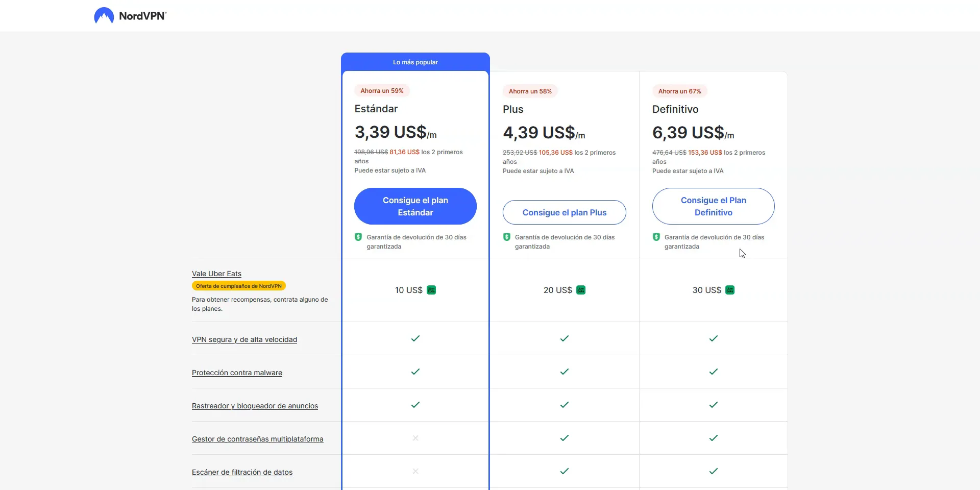Click the 30 US$ voucher value
Viewport: 980px width, 490px height.
pos(706,290)
